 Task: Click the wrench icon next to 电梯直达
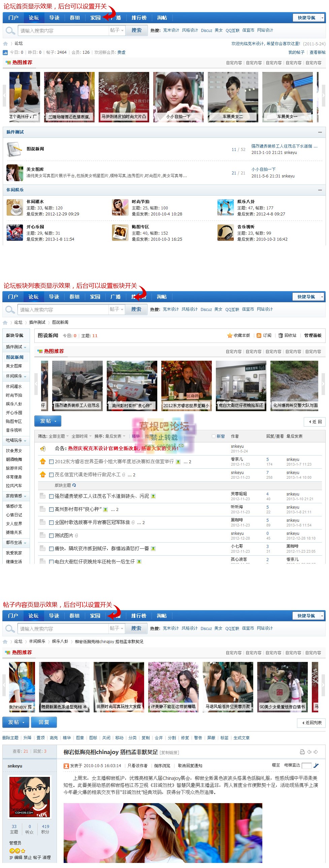pyautogui.click(x=316, y=765)
